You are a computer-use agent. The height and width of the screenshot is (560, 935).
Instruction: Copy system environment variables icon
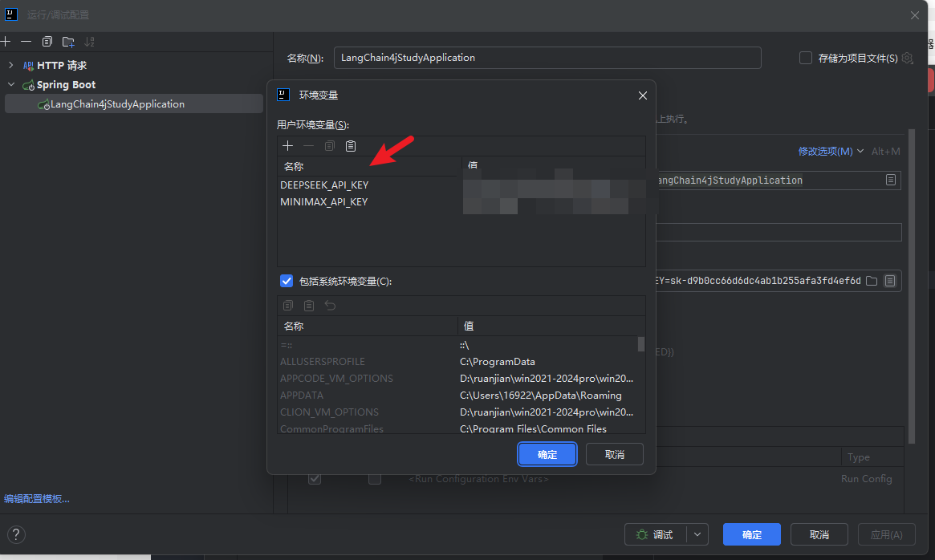coord(288,306)
